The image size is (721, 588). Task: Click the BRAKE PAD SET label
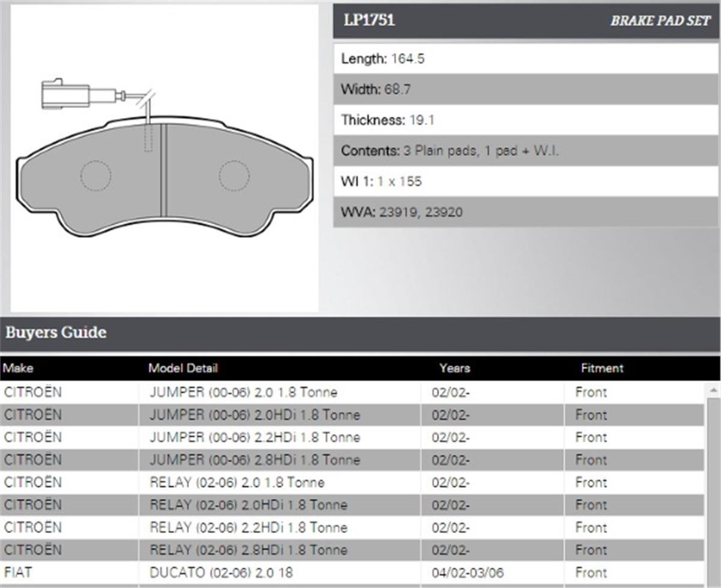(660, 21)
